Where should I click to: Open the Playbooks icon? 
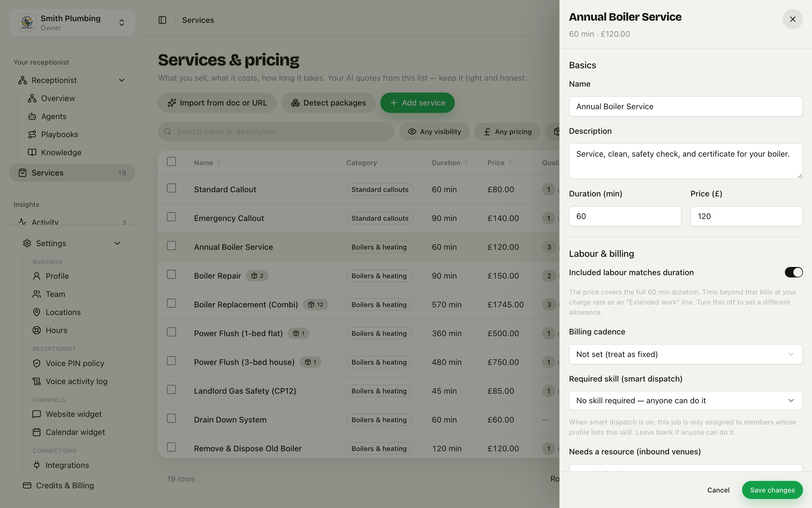32,134
